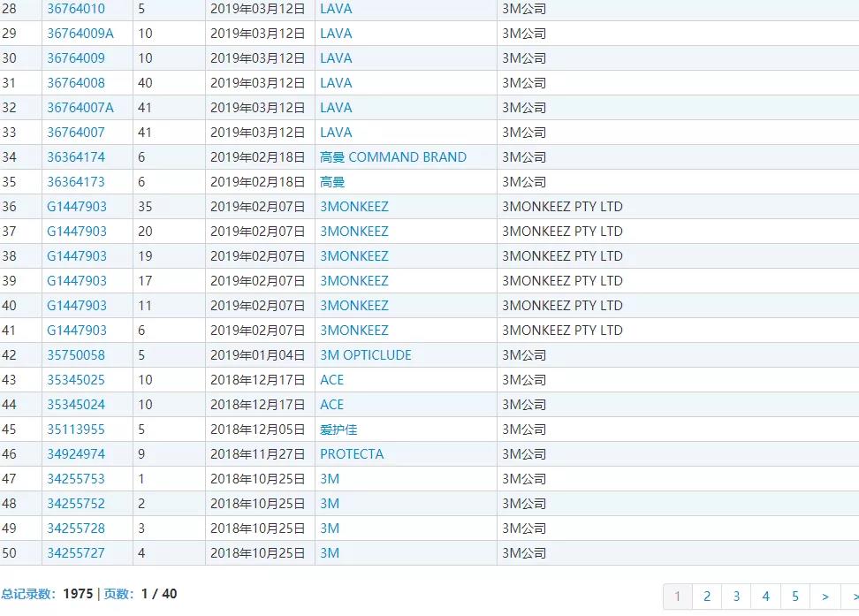This screenshot has width=859, height=616.
Task: Open registration number 34255752
Action: click(76, 504)
